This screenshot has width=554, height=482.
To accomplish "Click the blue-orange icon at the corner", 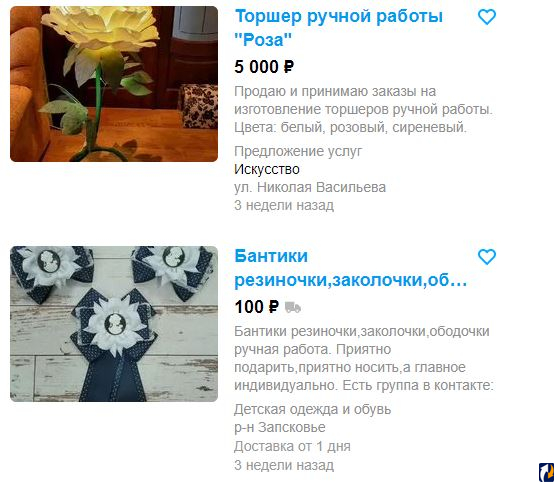I will (546, 472).
